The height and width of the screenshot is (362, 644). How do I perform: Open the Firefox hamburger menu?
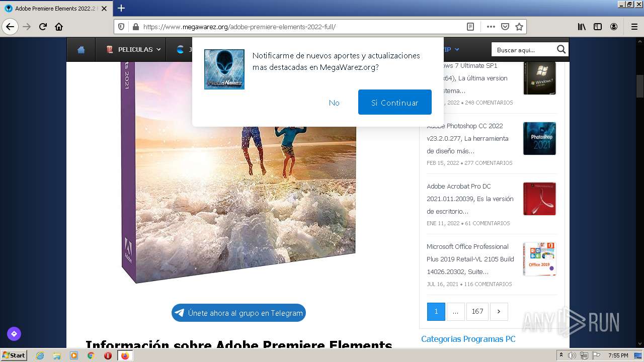click(634, 27)
